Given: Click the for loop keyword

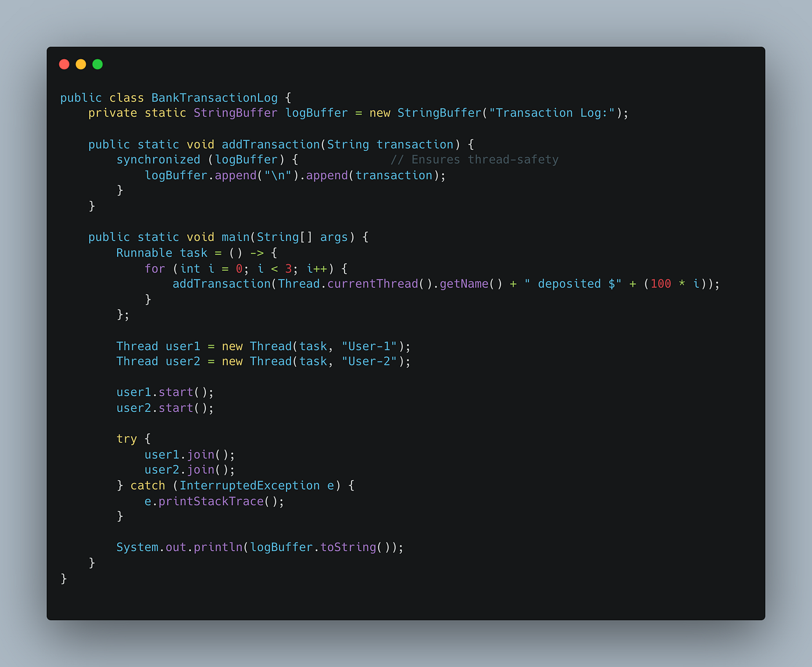Looking at the screenshot, I should [155, 269].
